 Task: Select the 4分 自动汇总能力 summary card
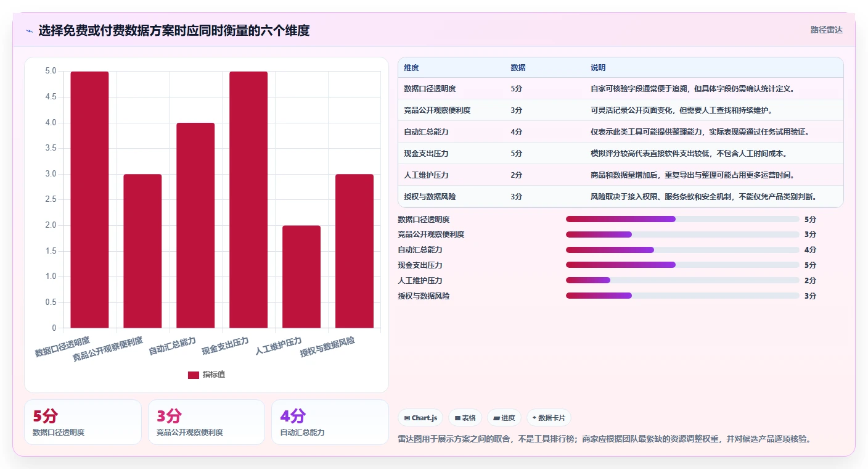(330, 422)
